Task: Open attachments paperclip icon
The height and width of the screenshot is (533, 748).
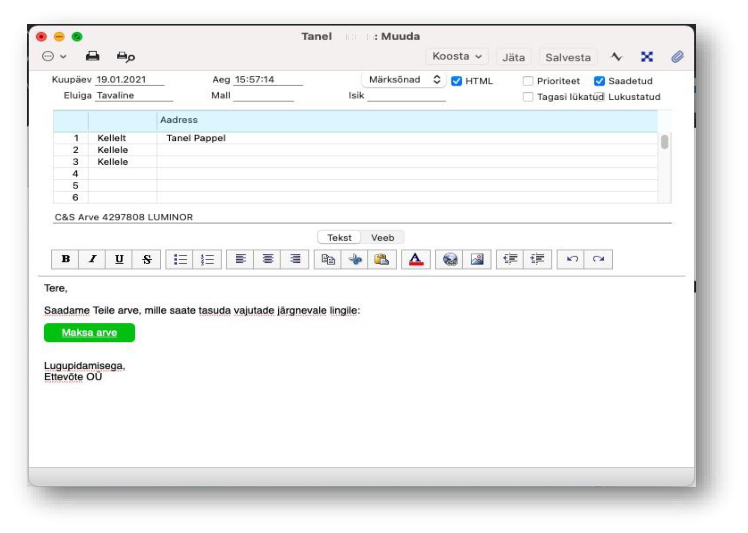Action: (x=677, y=57)
